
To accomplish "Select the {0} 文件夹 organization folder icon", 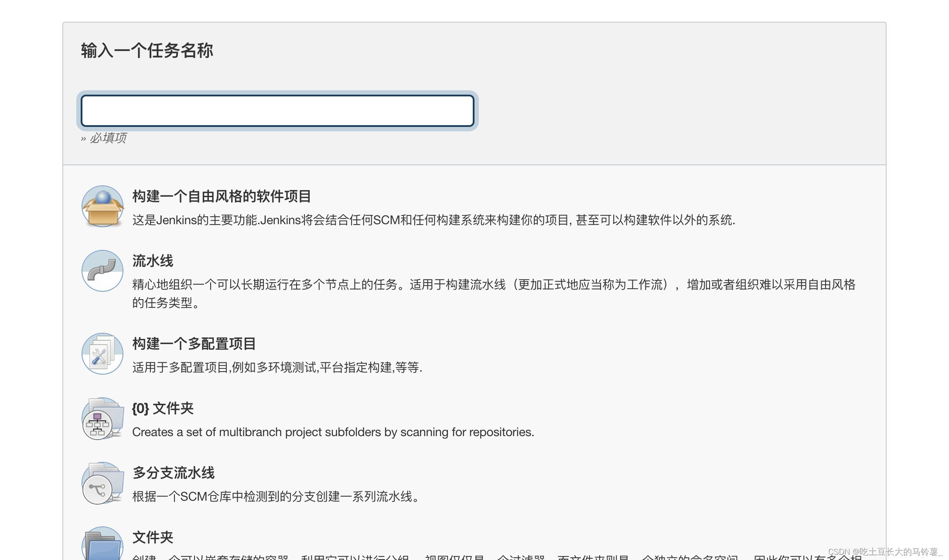I will 102,418.
